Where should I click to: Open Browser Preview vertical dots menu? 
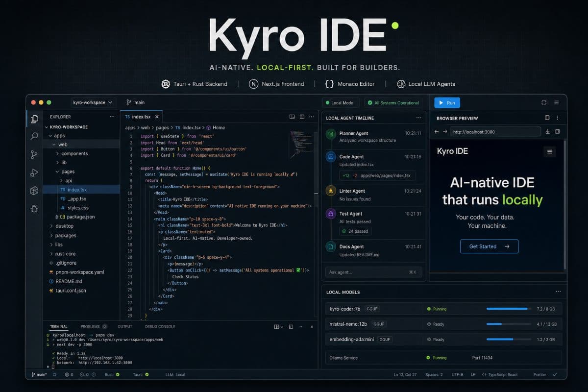[558, 118]
